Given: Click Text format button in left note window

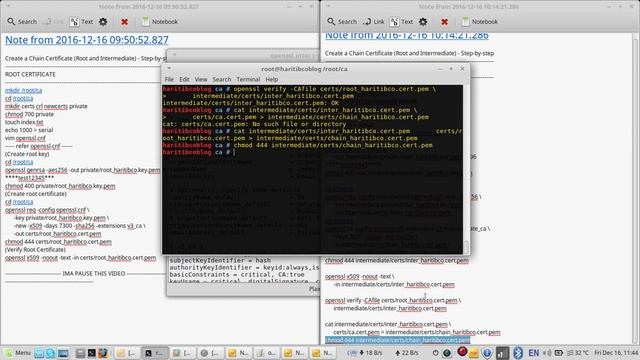Looking at the screenshot, I should 81,22.
